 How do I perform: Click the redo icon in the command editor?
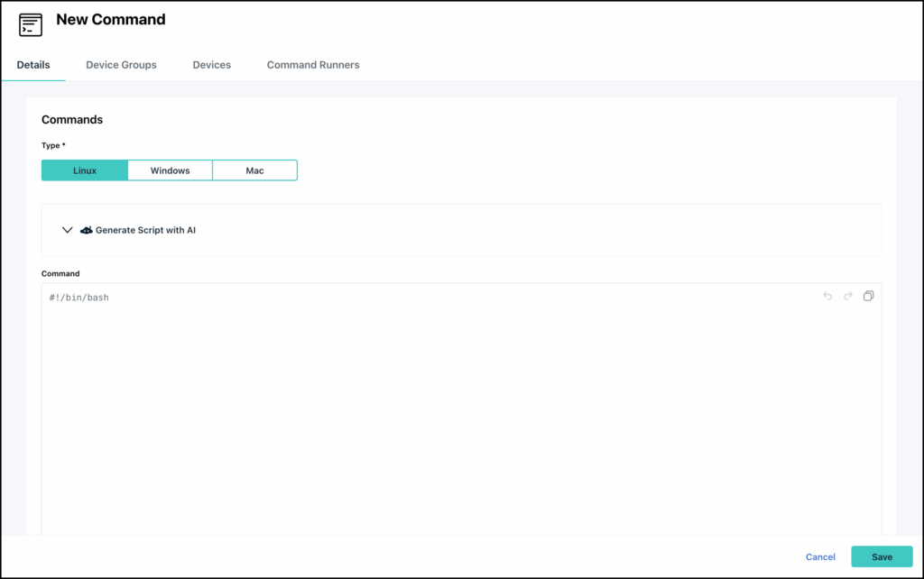(x=848, y=296)
